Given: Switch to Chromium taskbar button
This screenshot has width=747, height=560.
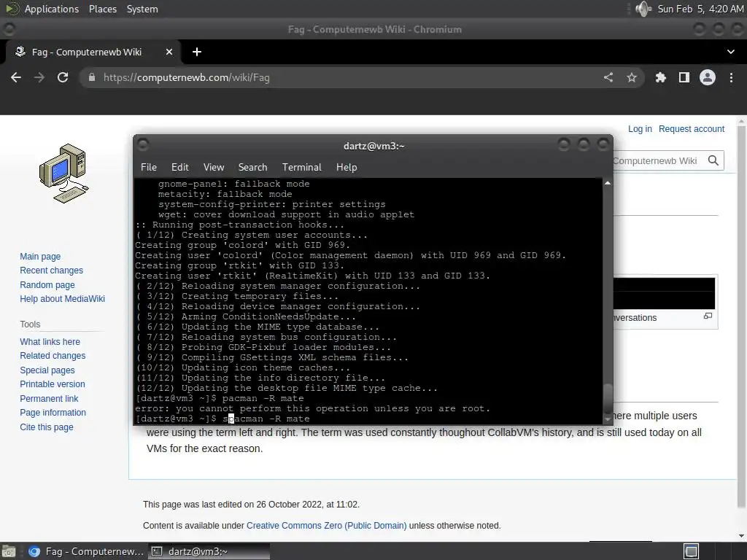Looking at the screenshot, I should [86, 551].
